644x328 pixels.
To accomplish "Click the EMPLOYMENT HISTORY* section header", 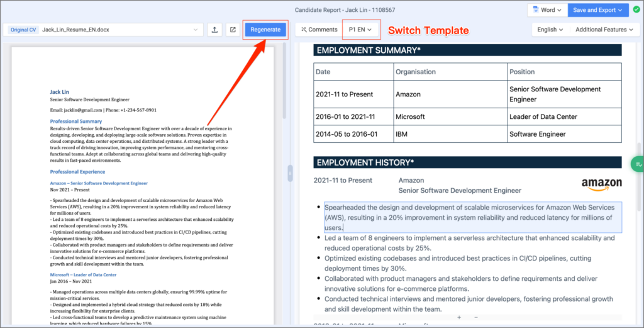I will coord(467,162).
